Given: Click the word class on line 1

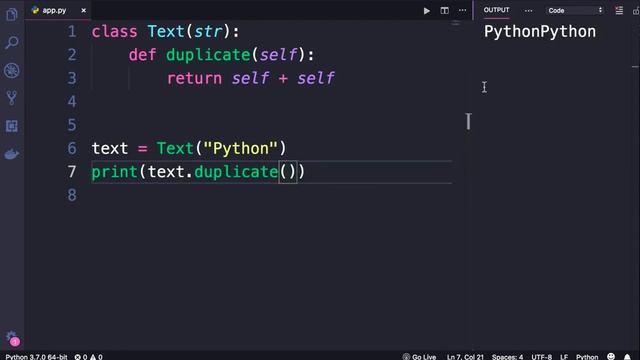Looking at the screenshot, I should pyautogui.click(x=114, y=31).
